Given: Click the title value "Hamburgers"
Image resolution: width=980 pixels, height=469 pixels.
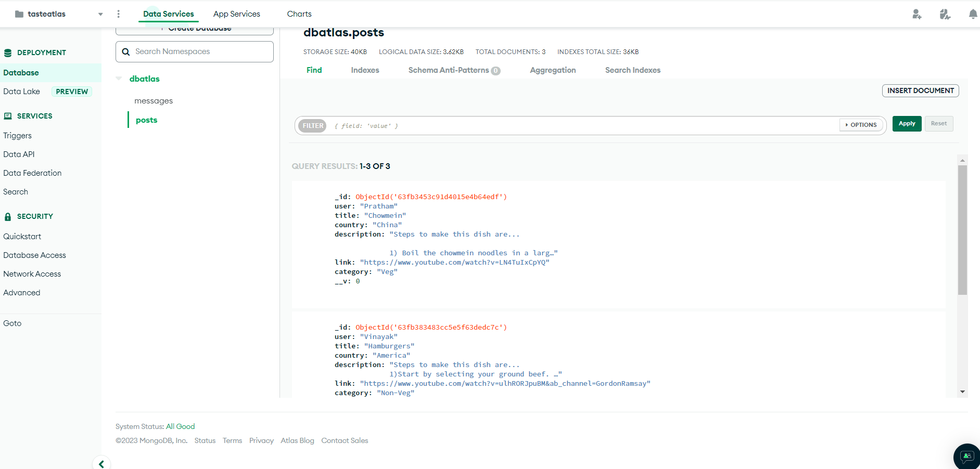Looking at the screenshot, I should tap(389, 346).
